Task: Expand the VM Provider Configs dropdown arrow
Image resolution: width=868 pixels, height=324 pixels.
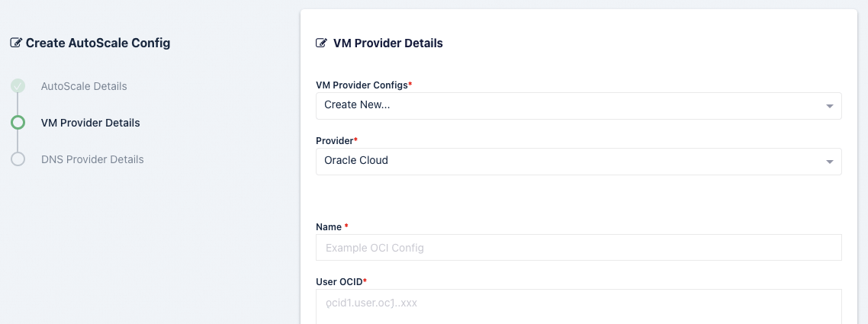Action: click(x=829, y=106)
